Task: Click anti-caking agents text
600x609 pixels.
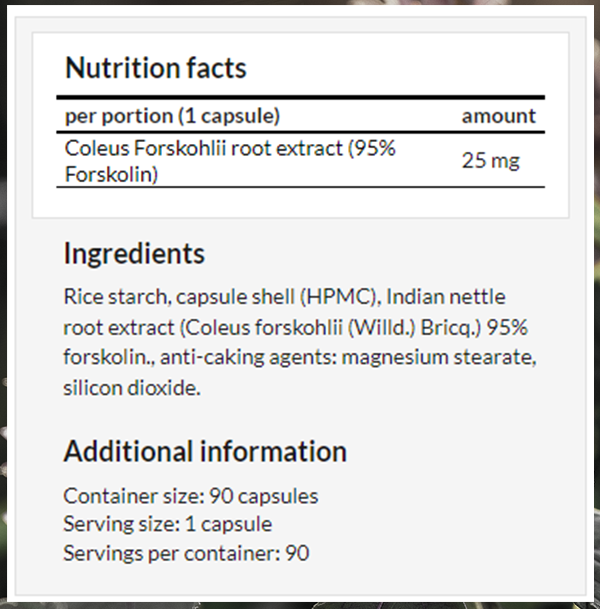Action: [x=248, y=357]
